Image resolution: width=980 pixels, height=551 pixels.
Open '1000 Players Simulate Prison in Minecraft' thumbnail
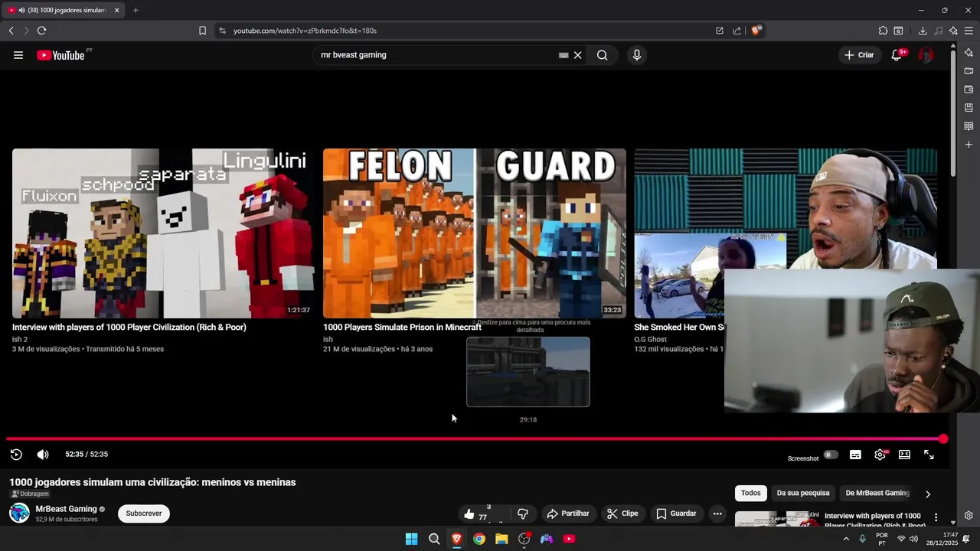[475, 233]
